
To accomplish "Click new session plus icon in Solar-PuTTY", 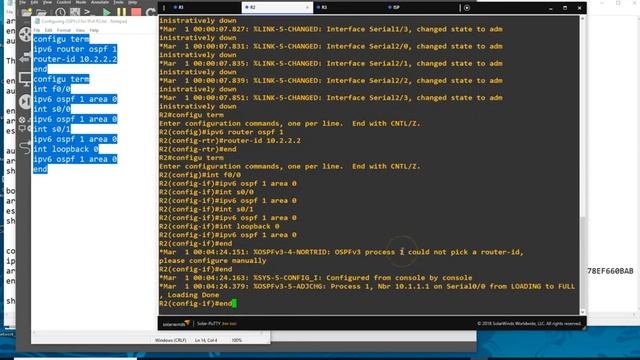I will click(467, 7).
